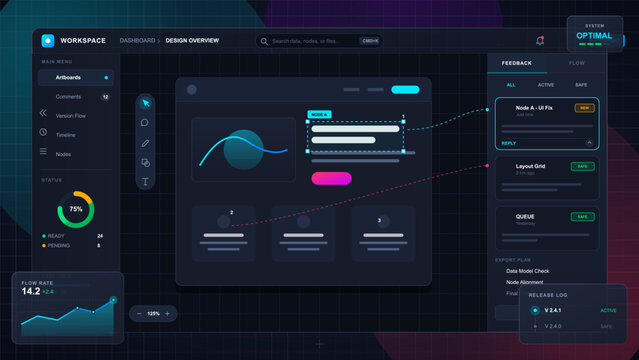Click the round avatar on the artboard header
The height and width of the screenshot is (360, 639).
(x=192, y=90)
